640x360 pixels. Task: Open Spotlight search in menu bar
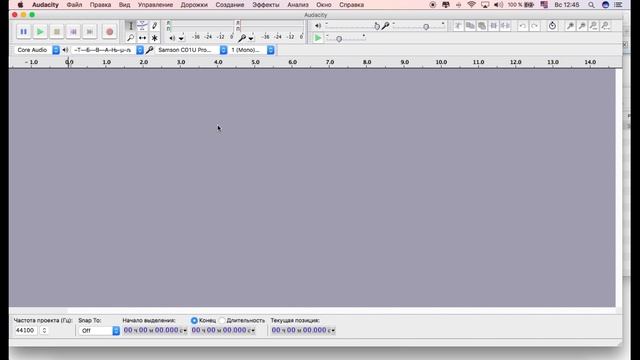[x=591, y=5]
